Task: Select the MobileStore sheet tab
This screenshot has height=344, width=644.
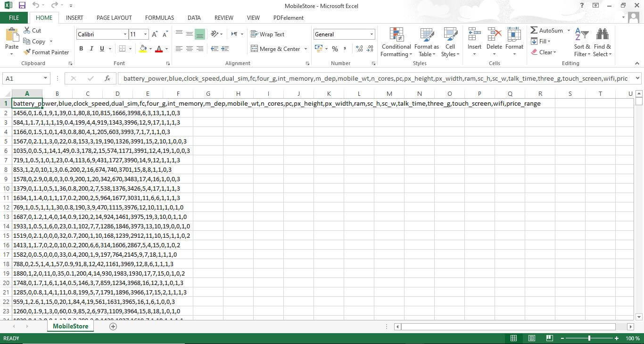Action: click(x=70, y=327)
